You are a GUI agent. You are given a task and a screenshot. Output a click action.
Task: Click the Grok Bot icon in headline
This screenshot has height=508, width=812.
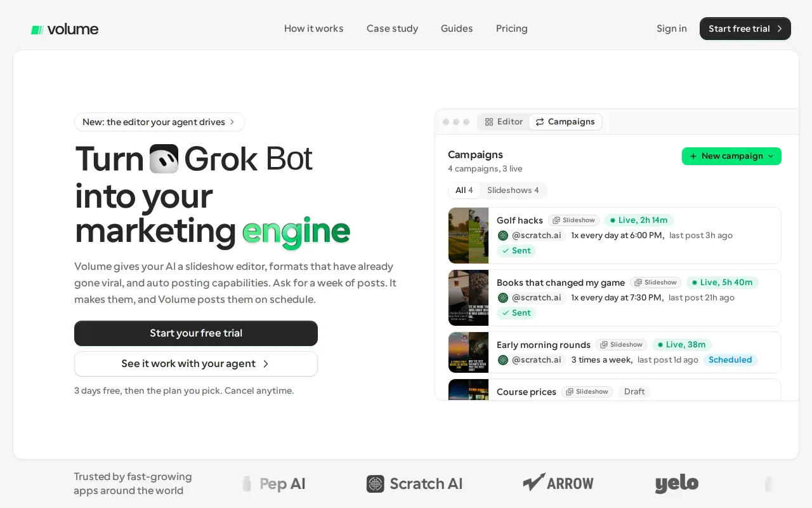click(164, 159)
